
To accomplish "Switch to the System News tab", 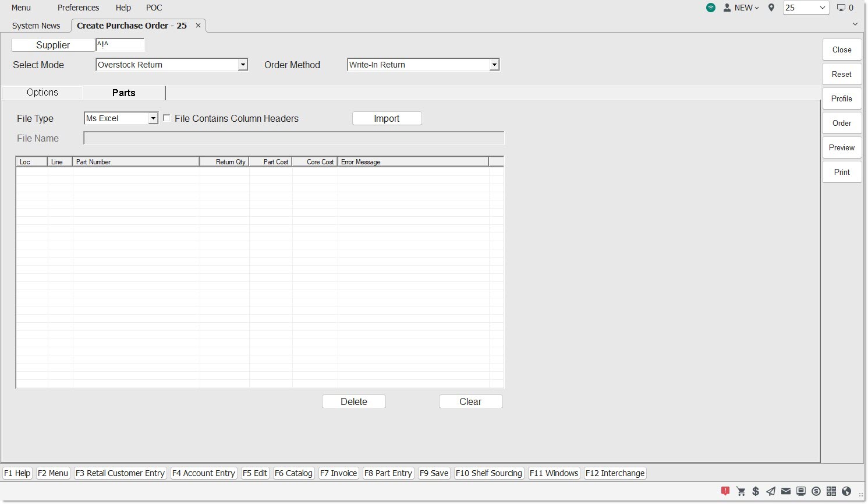I will click(36, 26).
